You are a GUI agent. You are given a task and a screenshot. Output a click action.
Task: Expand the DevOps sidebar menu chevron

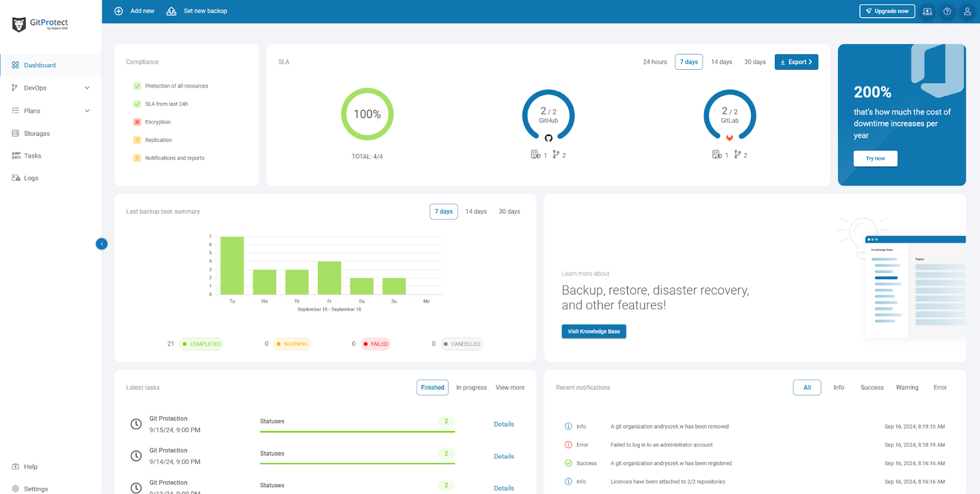pos(87,88)
